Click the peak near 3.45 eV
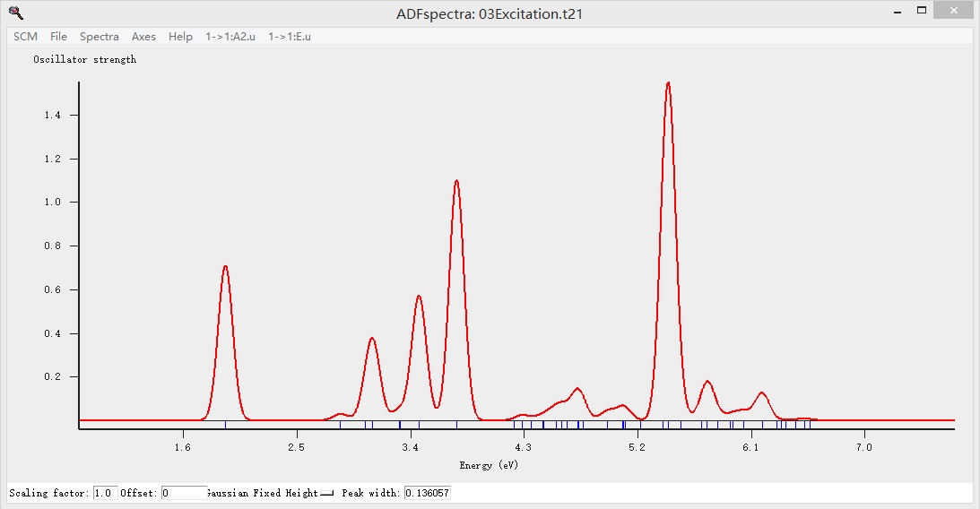Image resolution: width=980 pixels, height=509 pixels. (419, 296)
